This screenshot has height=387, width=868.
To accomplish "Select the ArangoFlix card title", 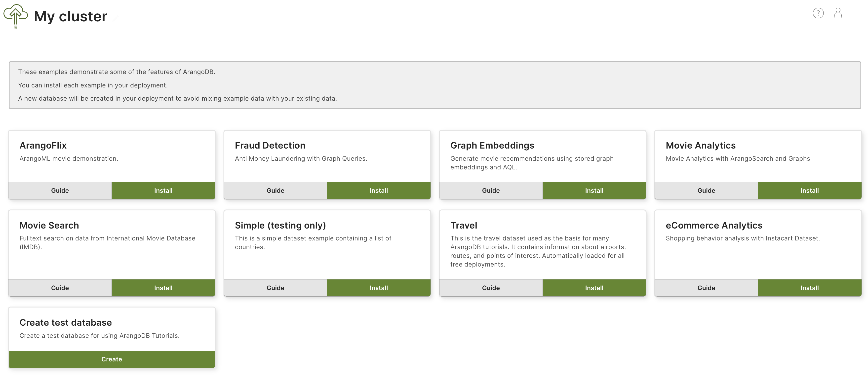I will point(43,146).
